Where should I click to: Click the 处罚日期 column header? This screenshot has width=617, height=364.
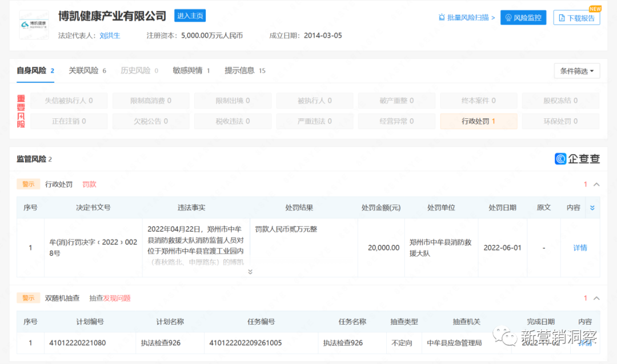pyautogui.click(x=503, y=208)
